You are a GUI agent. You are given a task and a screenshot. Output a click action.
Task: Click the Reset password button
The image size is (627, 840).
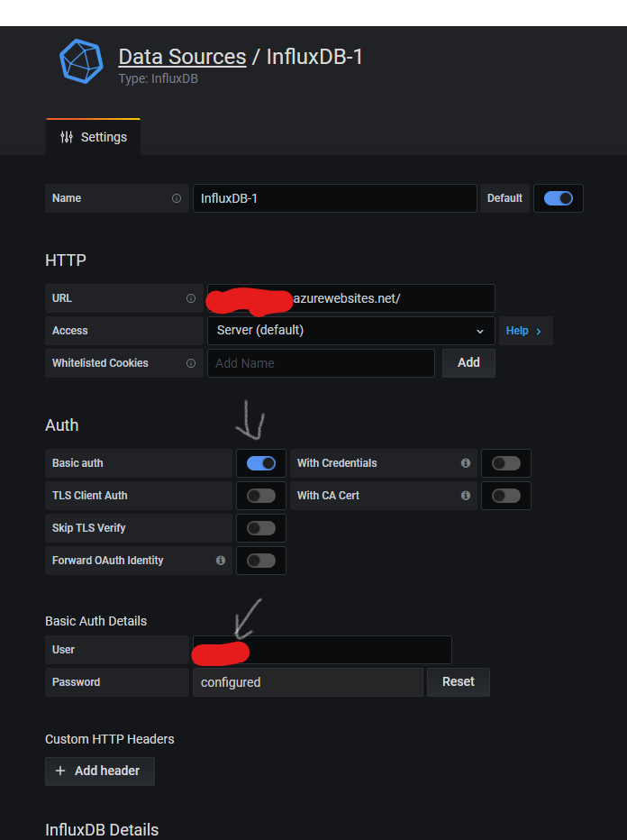[459, 682]
